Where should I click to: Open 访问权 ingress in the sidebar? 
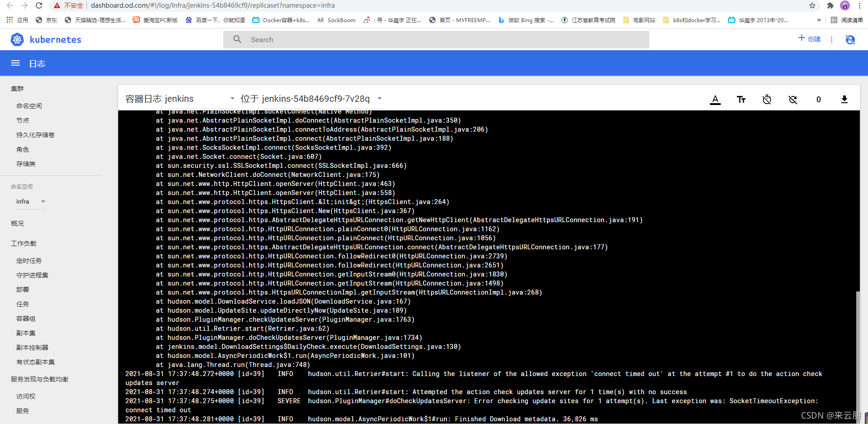coord(26,396)
